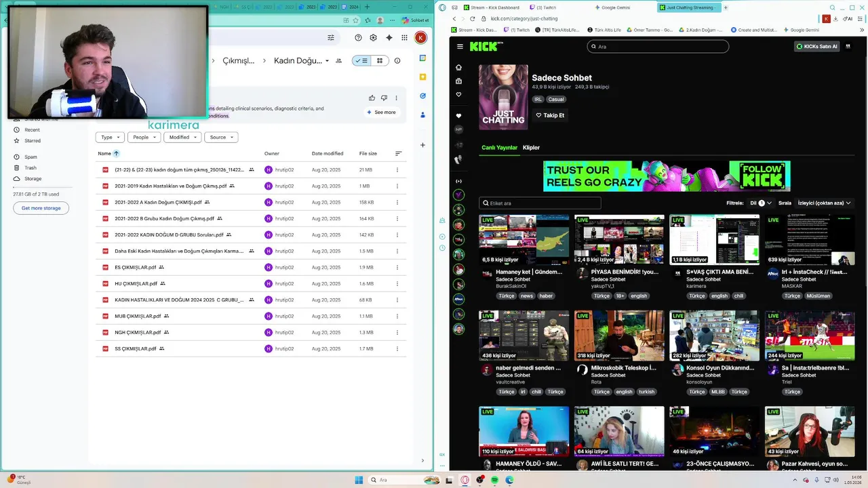This screenshot has width=868, height=488.
Task: Open HÜ ÇIKMIŞLAR.pdf file
Action: [x=136, y=284]
